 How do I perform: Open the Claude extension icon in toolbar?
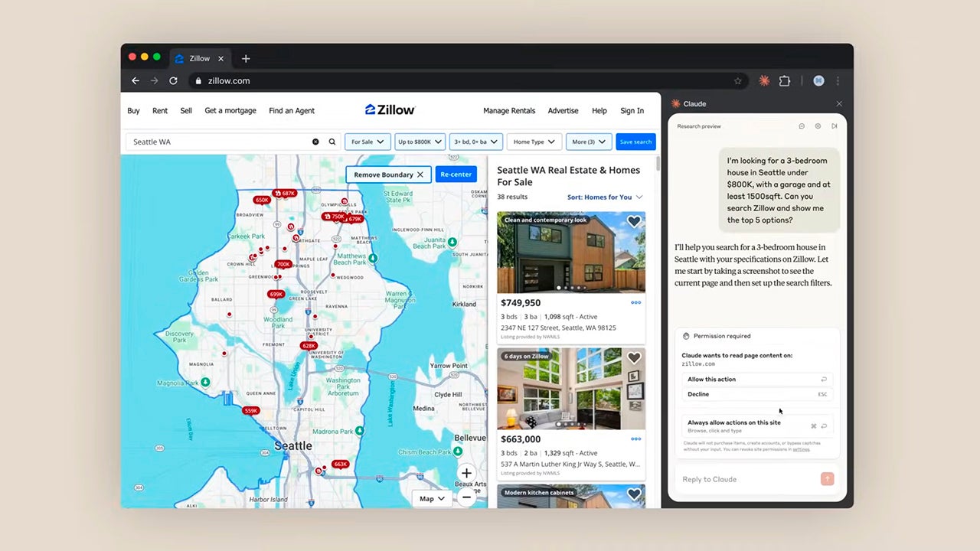tap(764, 80)
